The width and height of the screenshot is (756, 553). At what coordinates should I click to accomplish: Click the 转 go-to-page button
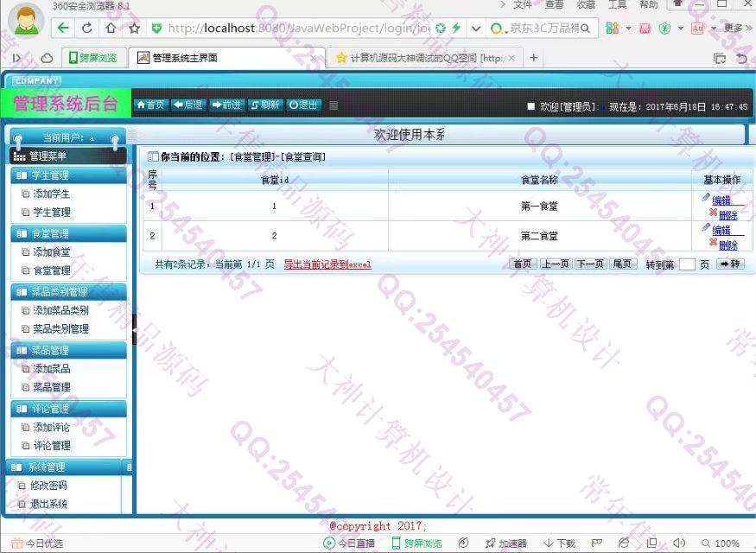(x=730, y=264)
